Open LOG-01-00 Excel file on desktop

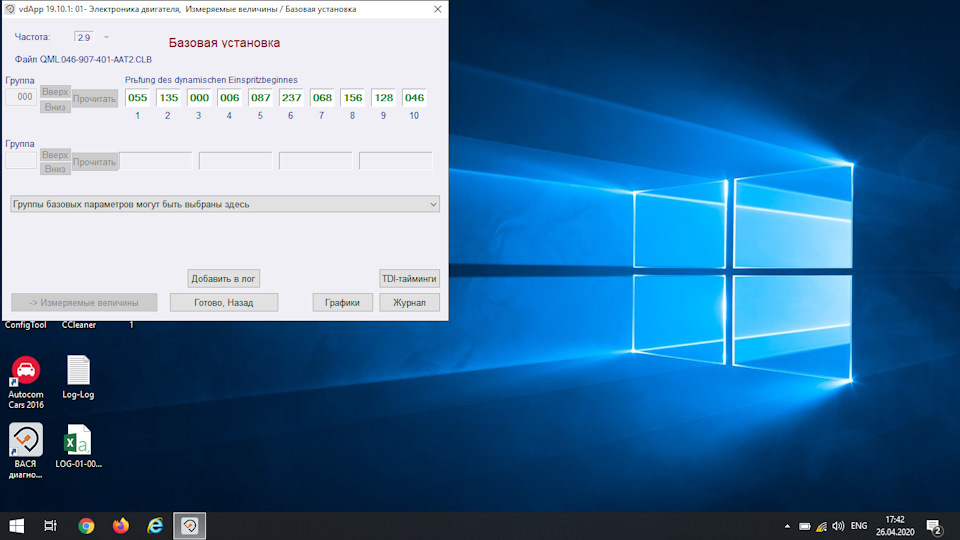coord(78,446)
